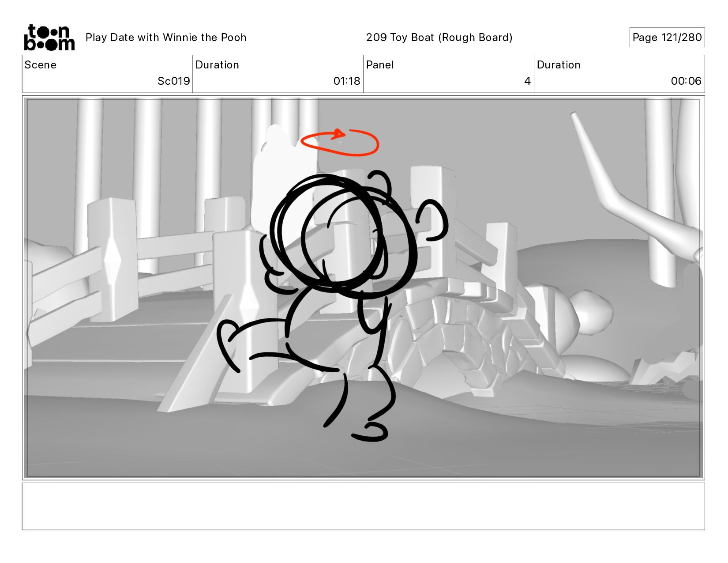This screenshot has width=728, height=563.
Task: Select the scene value "Sc019"
Action: point(173,81)
